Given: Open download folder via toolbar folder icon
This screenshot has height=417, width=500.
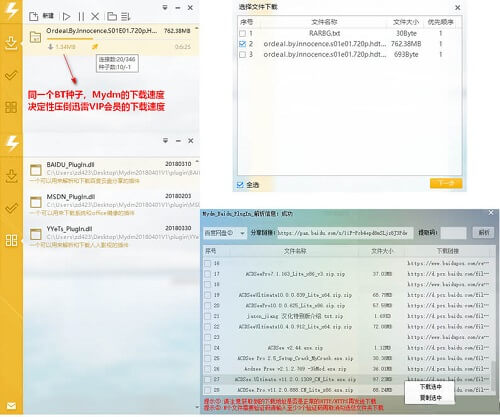Looking at the screenshot, I should point(112,16).
